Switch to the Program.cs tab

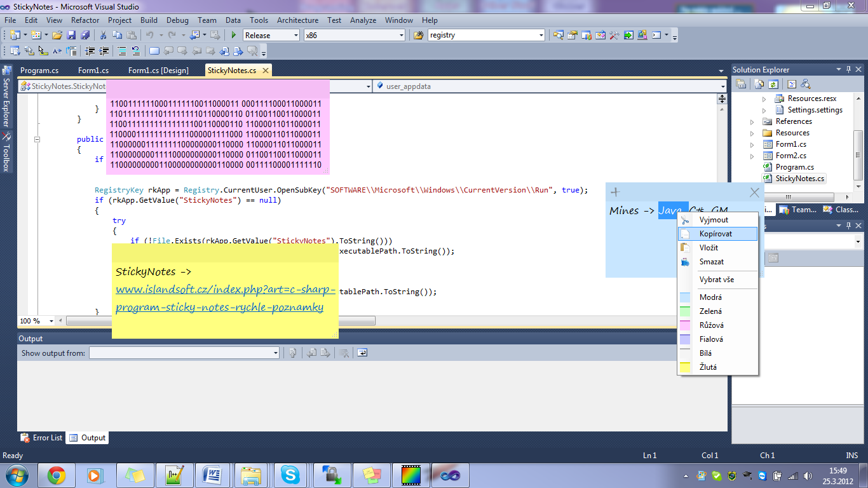coord(39,70)
